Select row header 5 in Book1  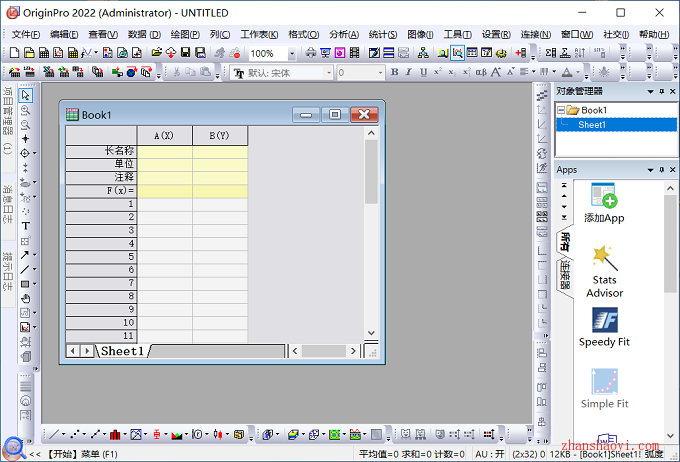click(x=101, y=256)
